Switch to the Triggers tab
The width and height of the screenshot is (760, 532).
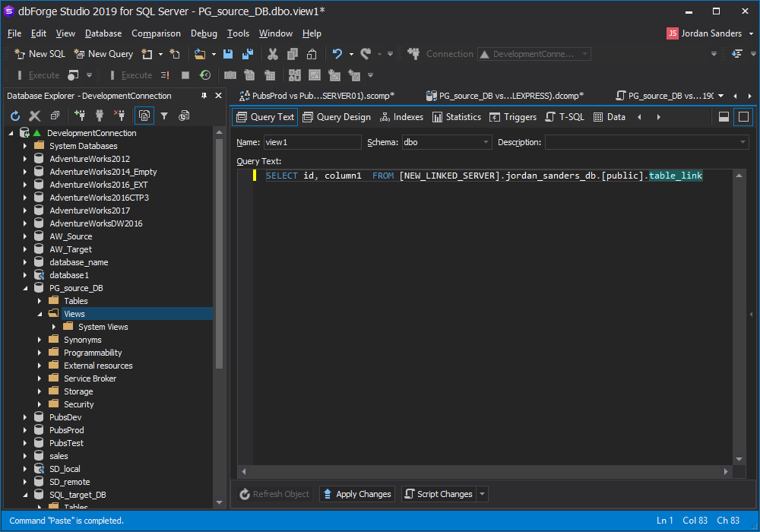pyautogui.click(x=513, y=117)
